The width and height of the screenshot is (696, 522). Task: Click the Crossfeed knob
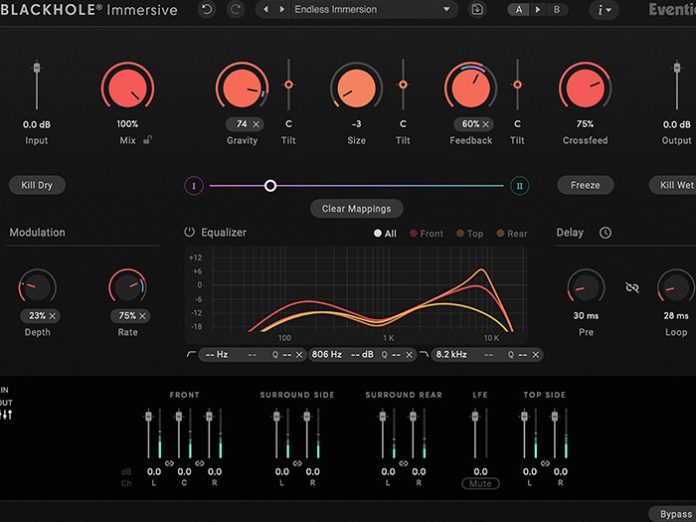click(585, 88)
